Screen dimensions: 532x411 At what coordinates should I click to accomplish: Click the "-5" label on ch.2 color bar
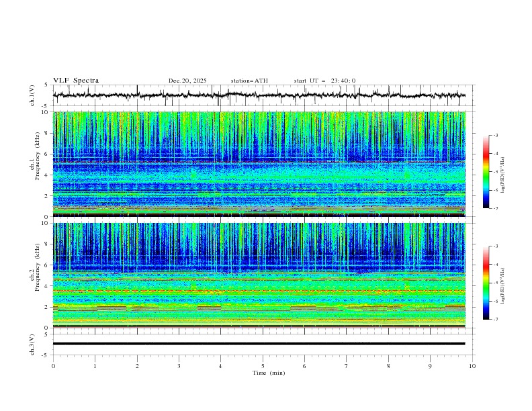pyautogui.click(x=496, y=283)
